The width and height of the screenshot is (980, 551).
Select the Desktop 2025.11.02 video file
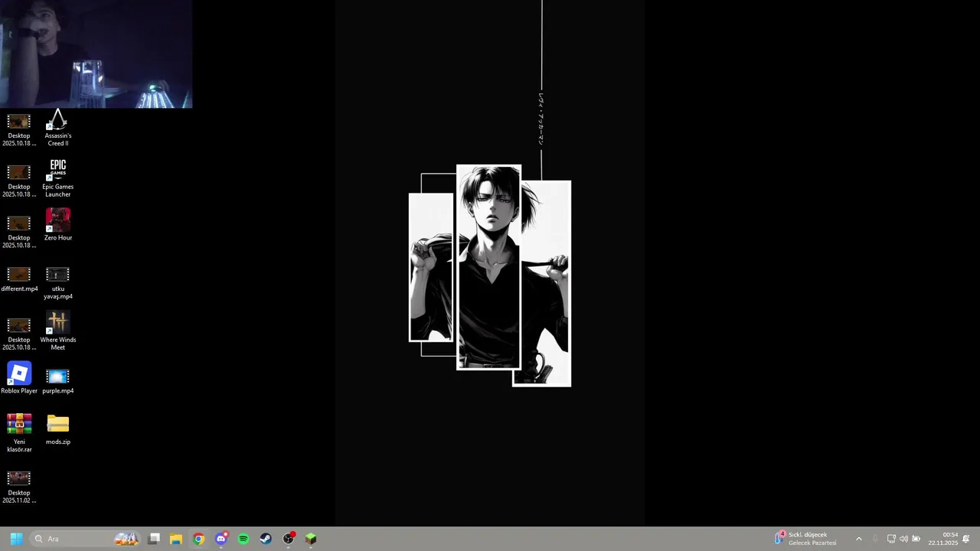(19, 486)
